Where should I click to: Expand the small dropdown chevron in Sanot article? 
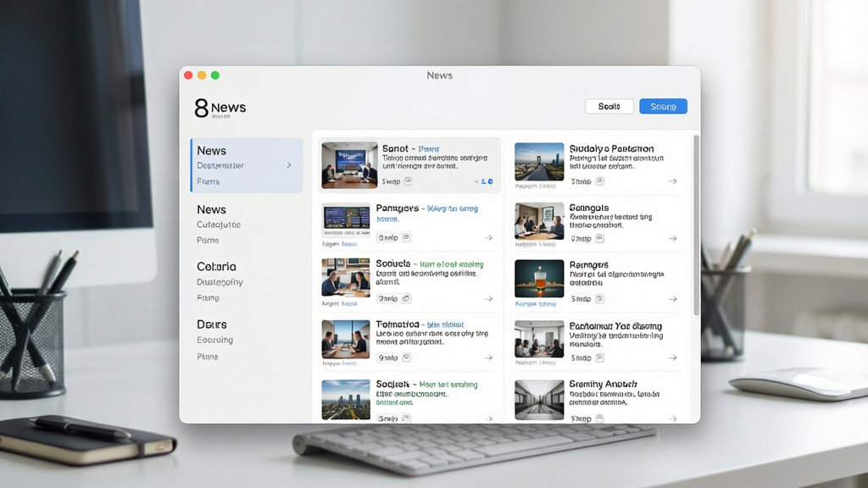476,181
